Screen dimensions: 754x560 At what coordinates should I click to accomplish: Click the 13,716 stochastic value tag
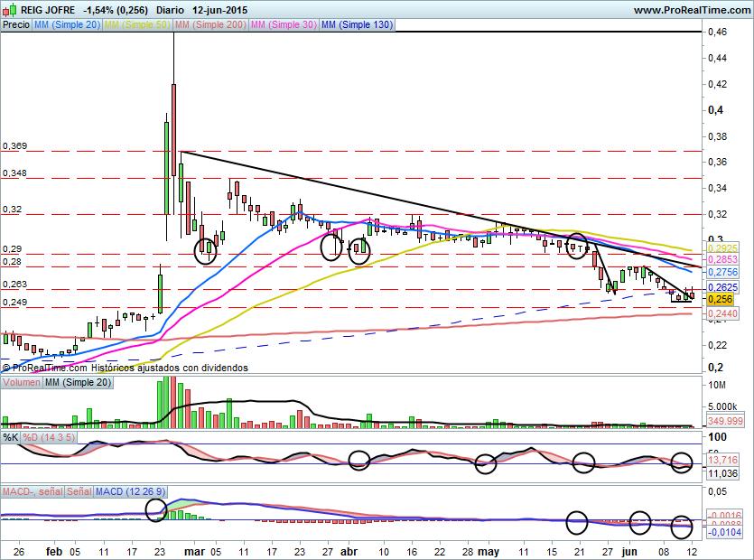[x=721, y=460]
